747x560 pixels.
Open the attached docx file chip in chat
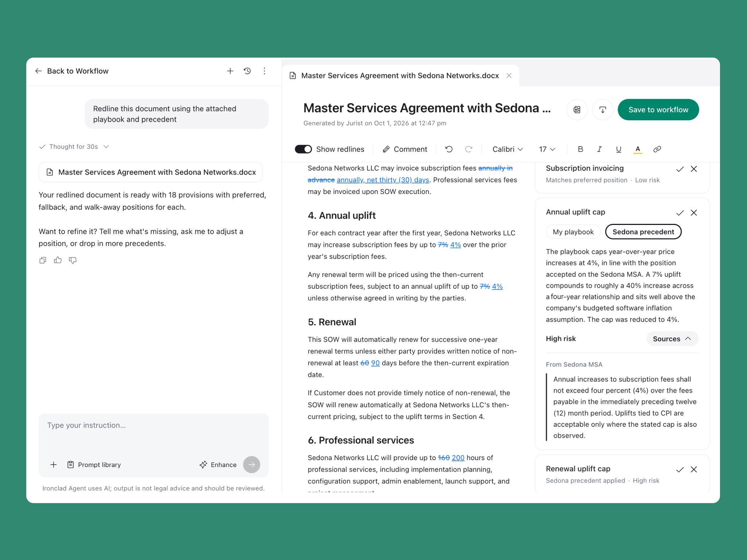151,172
